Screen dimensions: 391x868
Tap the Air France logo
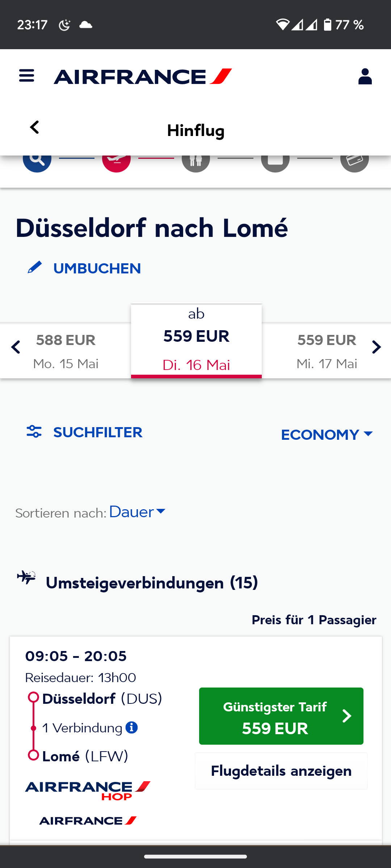coord(143,76)
